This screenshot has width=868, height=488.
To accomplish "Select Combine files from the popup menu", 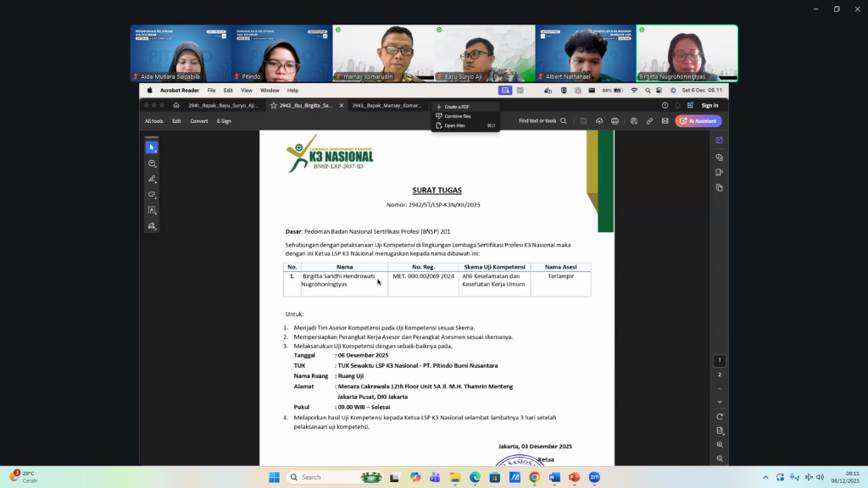I will click(458, 116).
